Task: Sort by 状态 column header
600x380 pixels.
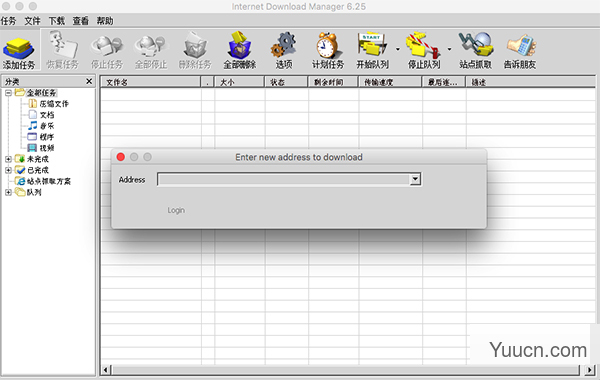Action: 287,82
